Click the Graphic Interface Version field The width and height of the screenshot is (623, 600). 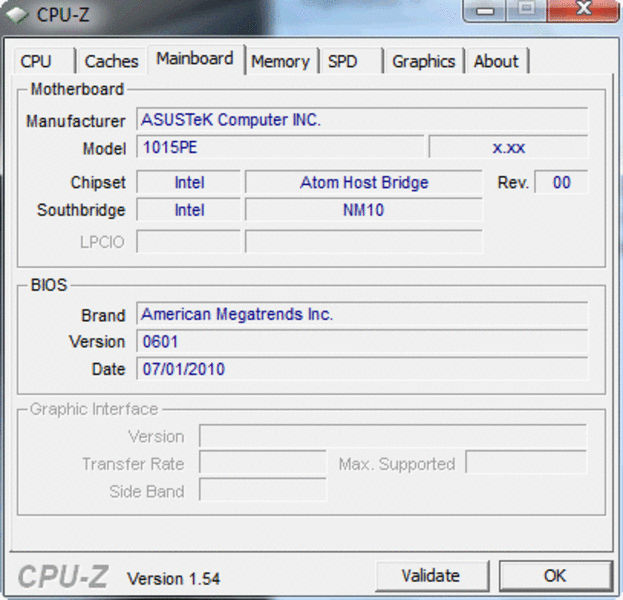point(393,436)
